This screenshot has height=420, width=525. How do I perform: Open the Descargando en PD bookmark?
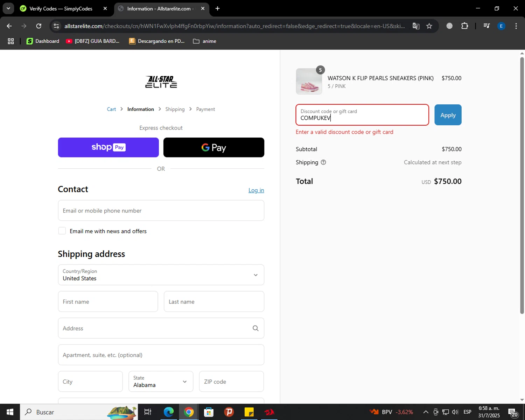pos(157,41)
